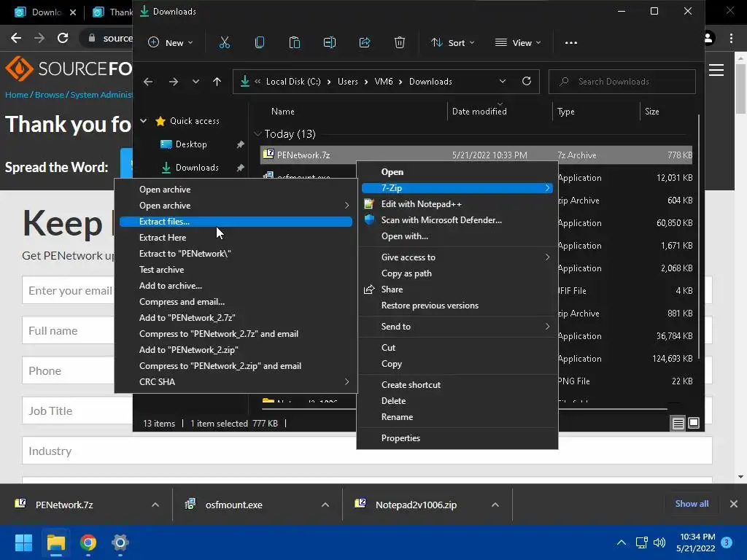Open File Explorer from taskbar
Viewport: 747px width, 560px height.
click(x=55, y=542)
